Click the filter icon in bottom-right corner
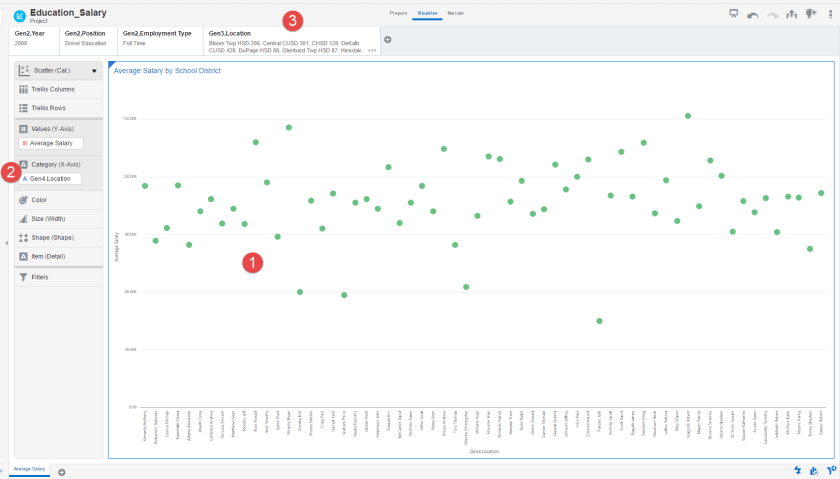840x479 pixels. coord(831,470)
